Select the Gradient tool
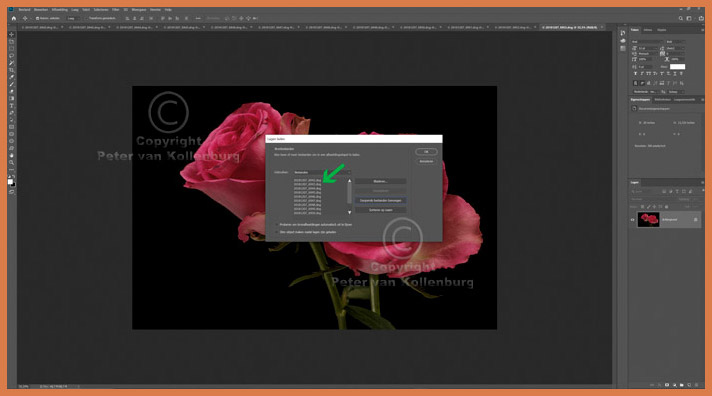Screen dimensions: 712x396 tap(12, 99)
